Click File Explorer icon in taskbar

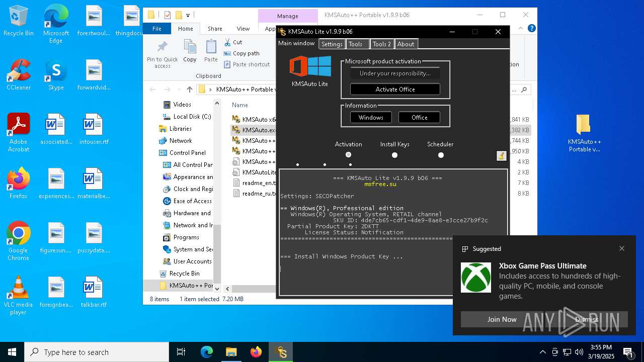231,352
